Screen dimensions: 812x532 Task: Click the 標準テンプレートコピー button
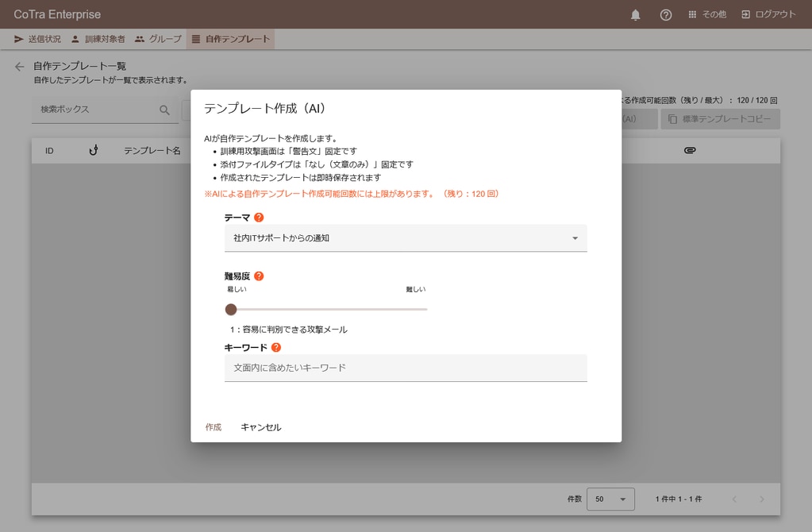pos(721,119)
